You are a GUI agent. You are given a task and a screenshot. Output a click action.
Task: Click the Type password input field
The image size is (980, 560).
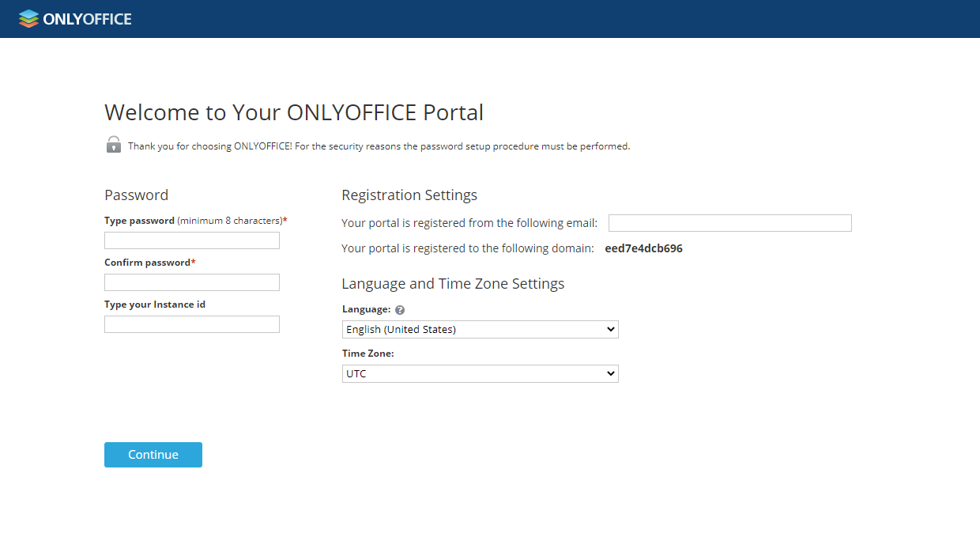click(x=191, y=240)
